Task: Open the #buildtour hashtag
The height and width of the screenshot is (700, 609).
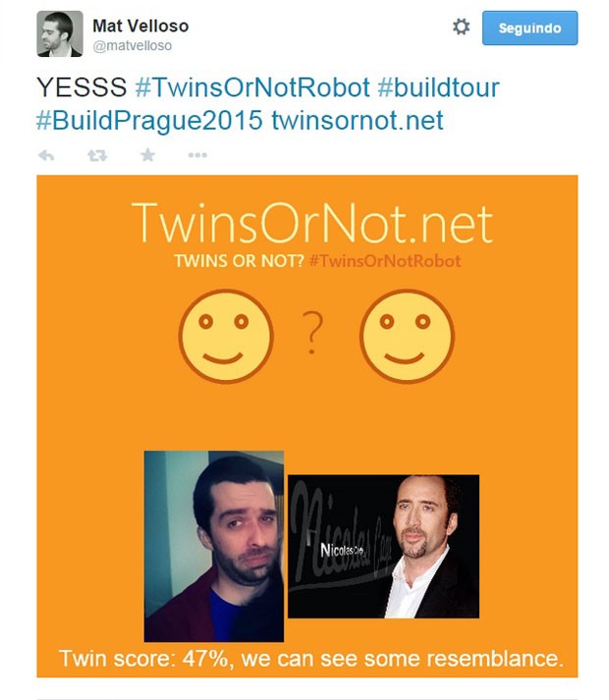Action: (x=438, y=87)
